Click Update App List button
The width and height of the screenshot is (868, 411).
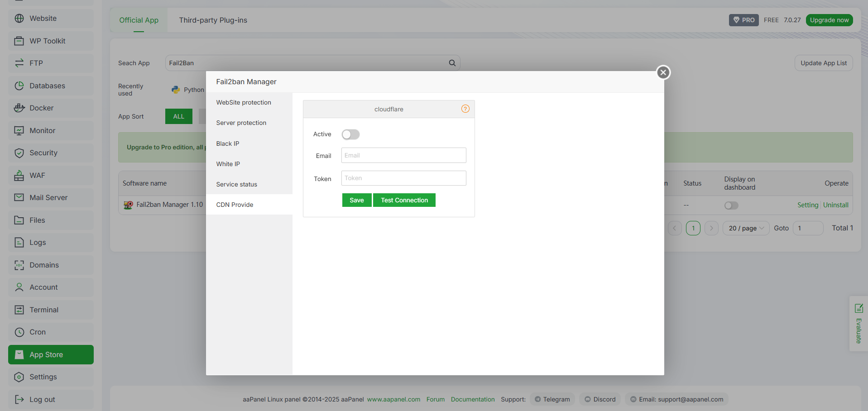(x=824, y=63)
